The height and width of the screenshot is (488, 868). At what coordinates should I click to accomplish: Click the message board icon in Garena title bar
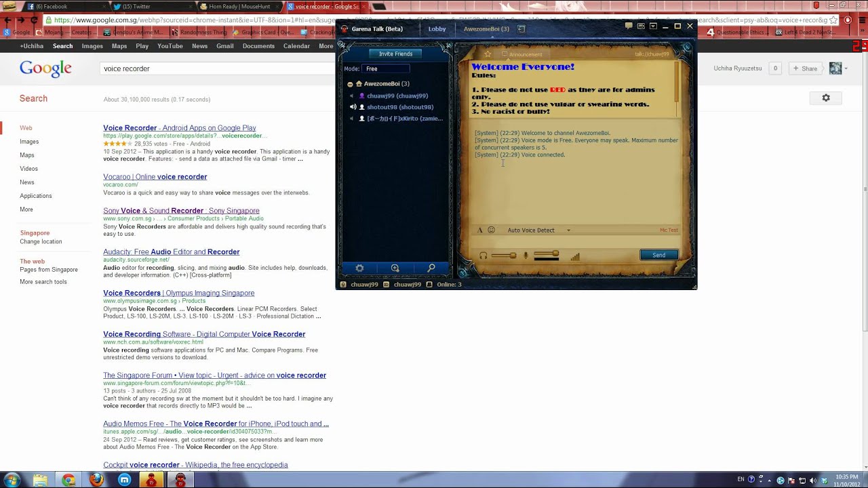tap(641, 26)
